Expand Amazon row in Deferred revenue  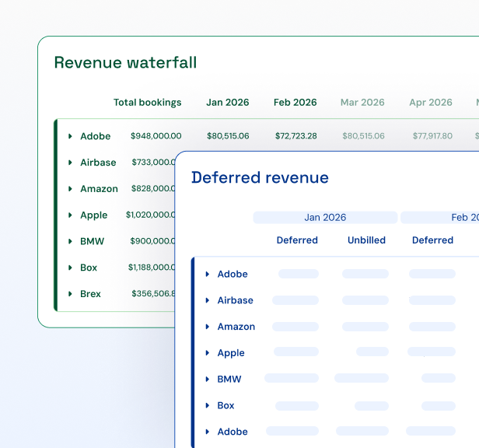click(x=208, y=327)
